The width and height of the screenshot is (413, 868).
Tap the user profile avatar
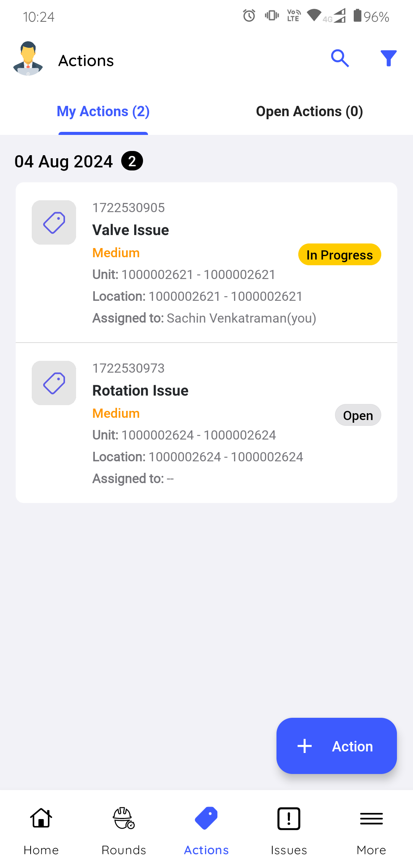[x=28, y=58]
